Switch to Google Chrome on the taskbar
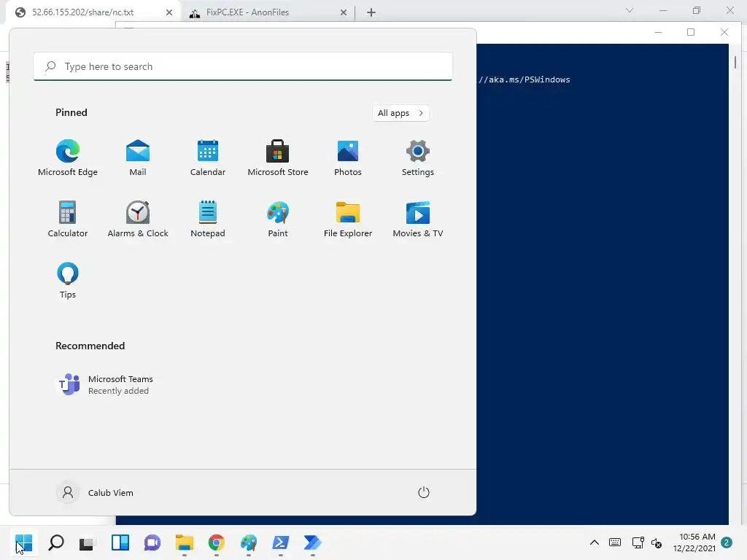747x560 pixels. click(216, 542)
